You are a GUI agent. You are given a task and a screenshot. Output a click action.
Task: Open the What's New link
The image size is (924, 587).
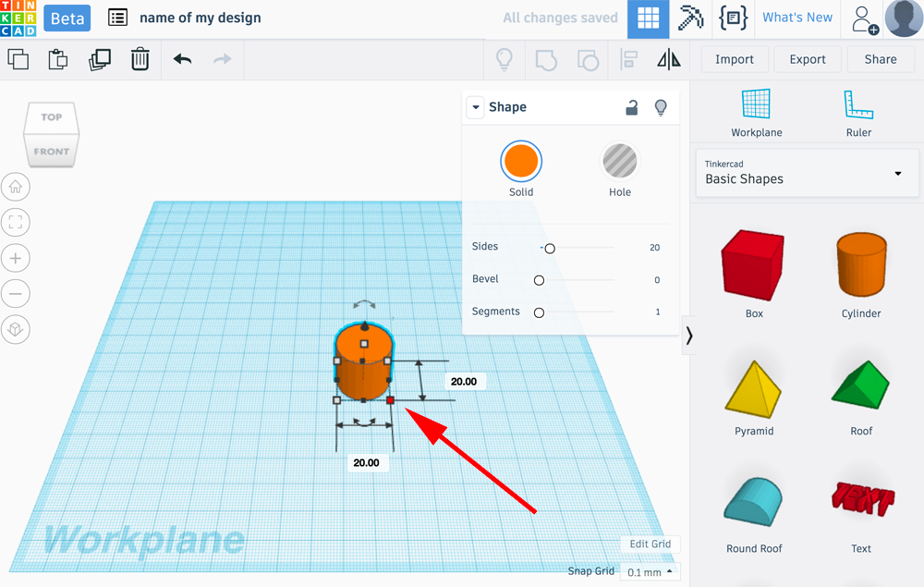[x=797, y=18]
